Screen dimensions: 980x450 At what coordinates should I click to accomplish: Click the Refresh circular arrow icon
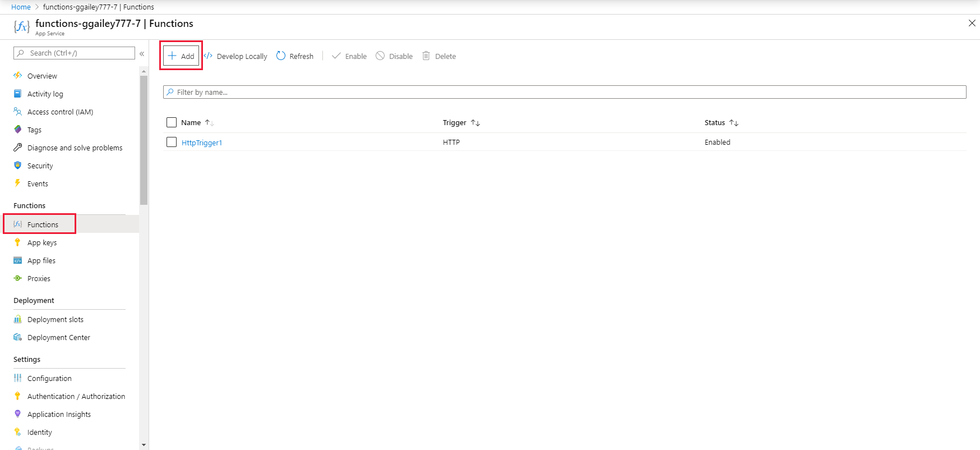pos(281,56)
